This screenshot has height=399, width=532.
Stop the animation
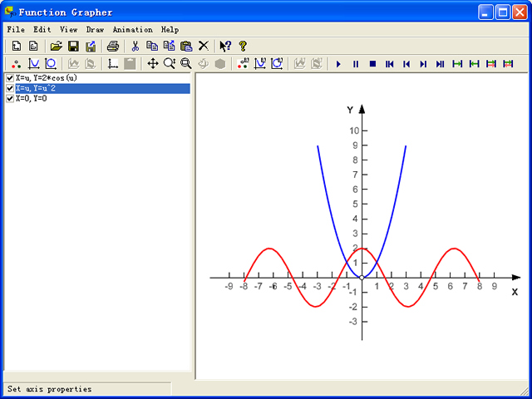point(372,64)
